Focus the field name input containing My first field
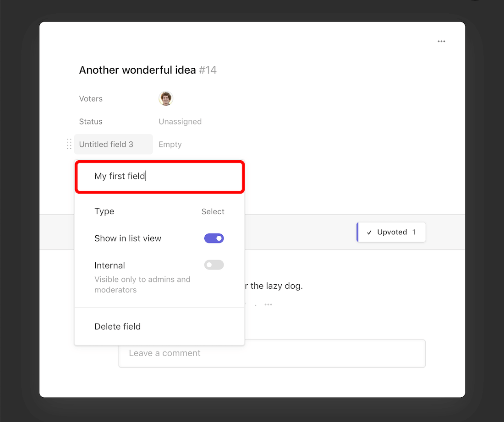Screen dimensions: 504x422 (160, 176)
